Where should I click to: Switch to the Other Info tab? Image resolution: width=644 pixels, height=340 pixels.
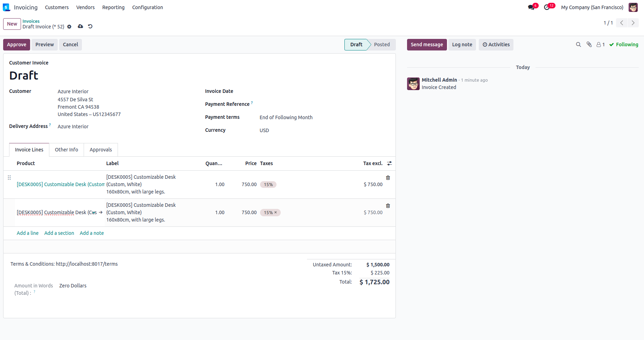pyautogui.click(x=66, y=150)
